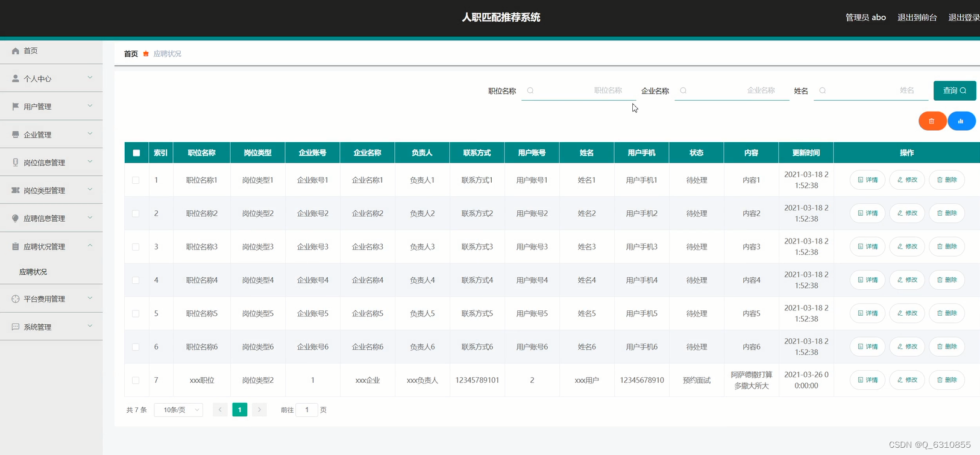
Task: Click the icon beside 应聘信息管理
Action: [x=16, y=218]
